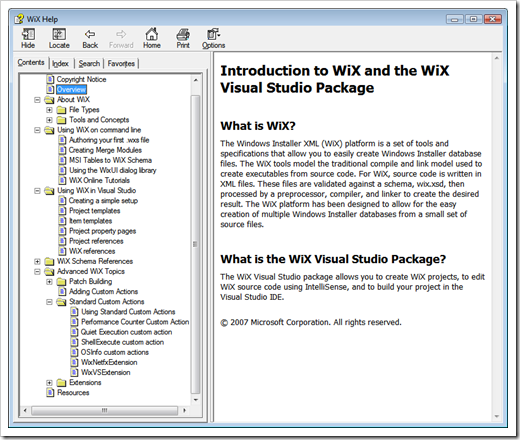Screen dimensions: 520x440
Task: Switch to the Contents tab
Action: [x=31, y=63]
